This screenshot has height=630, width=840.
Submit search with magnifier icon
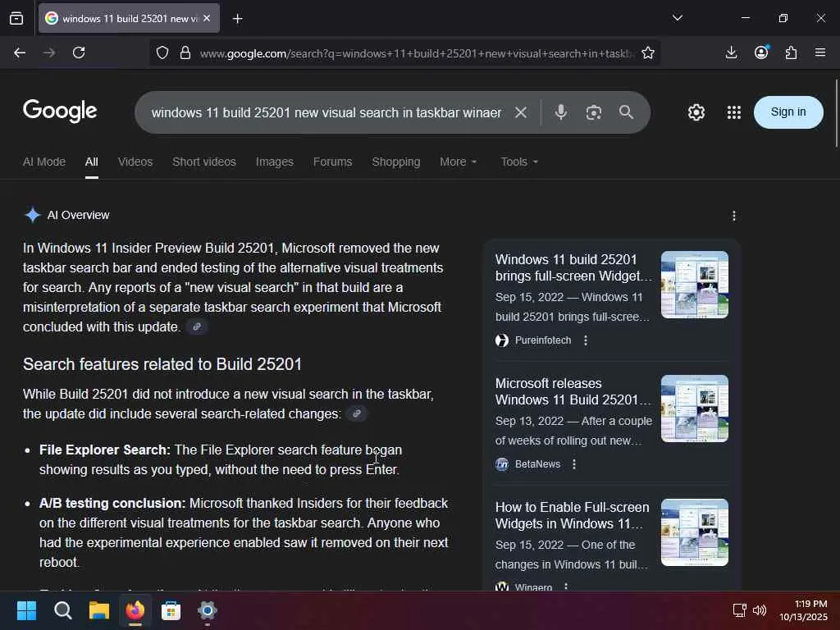point(626,112)
